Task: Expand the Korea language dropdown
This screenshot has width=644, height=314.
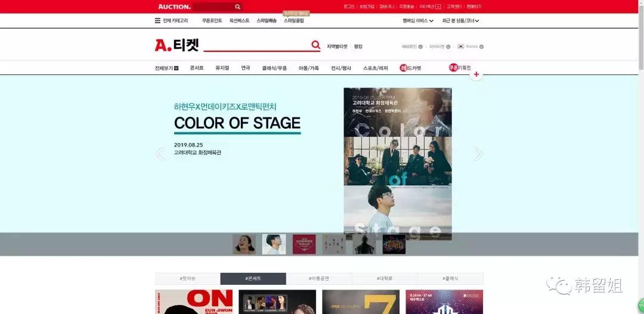Action: 475,46
